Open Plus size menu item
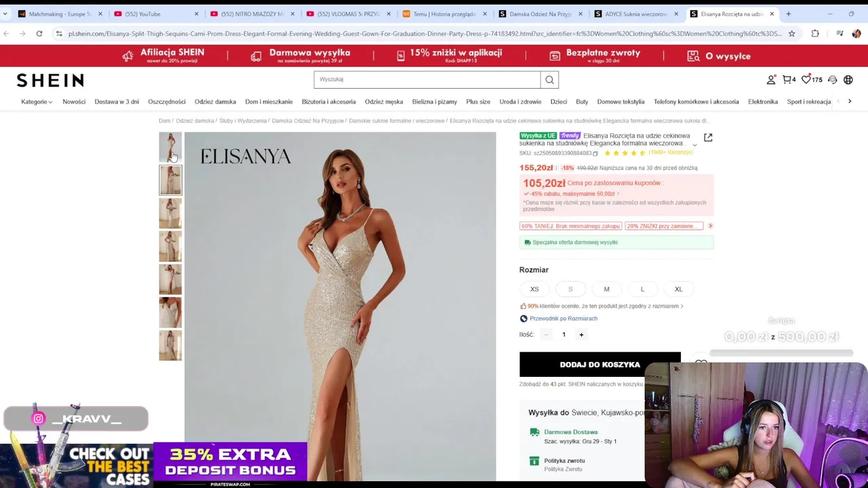The image size is (868, 488). (478, 102)
